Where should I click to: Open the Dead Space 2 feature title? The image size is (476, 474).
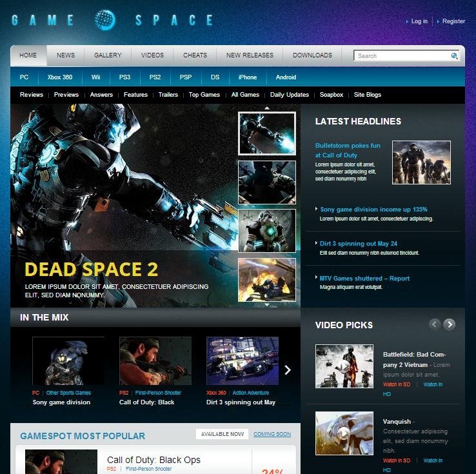(91, 269)
